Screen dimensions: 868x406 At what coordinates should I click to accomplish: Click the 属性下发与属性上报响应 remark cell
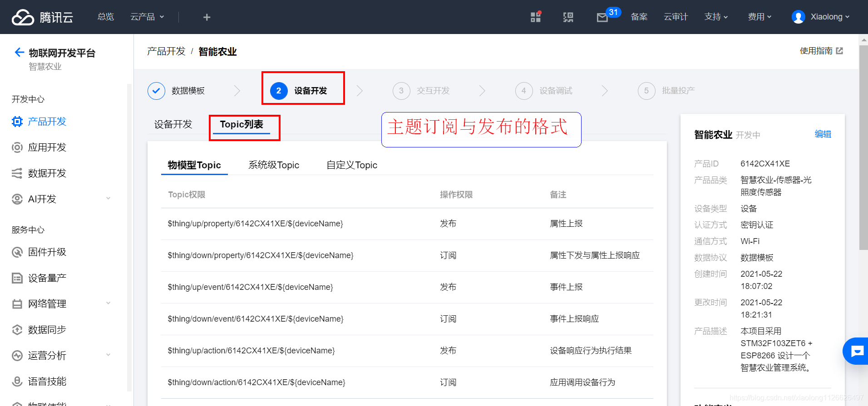(x=595, y=255)
